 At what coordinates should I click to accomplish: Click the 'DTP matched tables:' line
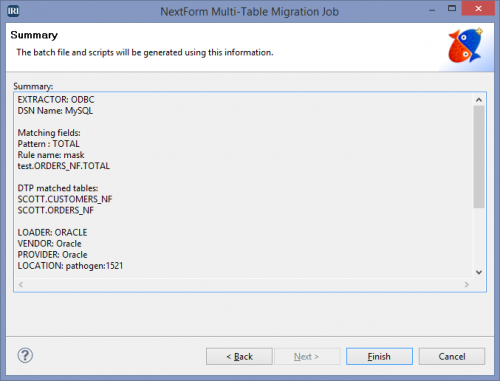pyautogui.click(x=58, y=188)
